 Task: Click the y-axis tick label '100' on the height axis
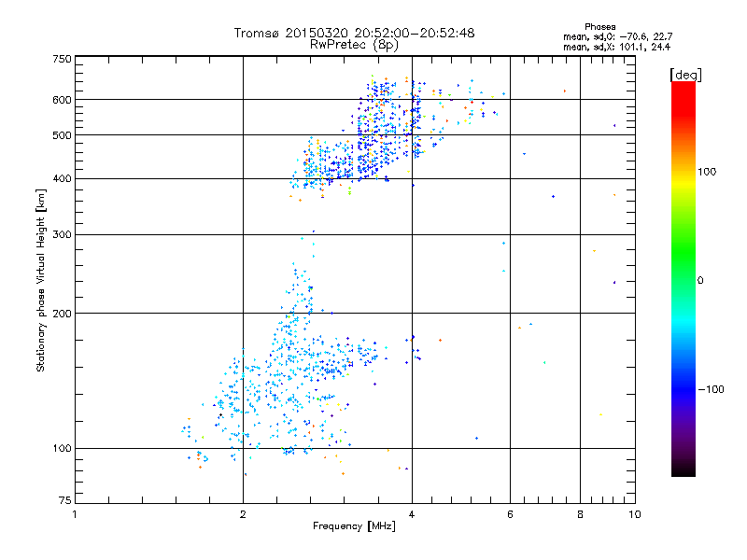63,449
